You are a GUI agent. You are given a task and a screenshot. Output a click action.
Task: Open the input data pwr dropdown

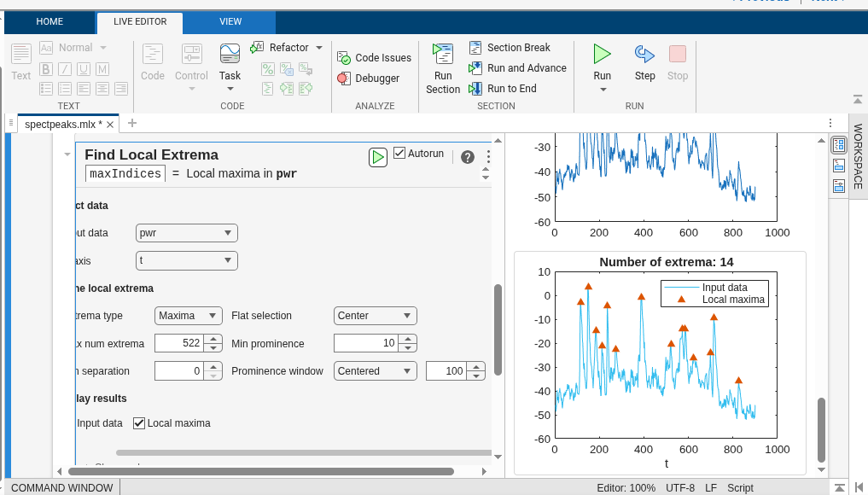[187, 233]
